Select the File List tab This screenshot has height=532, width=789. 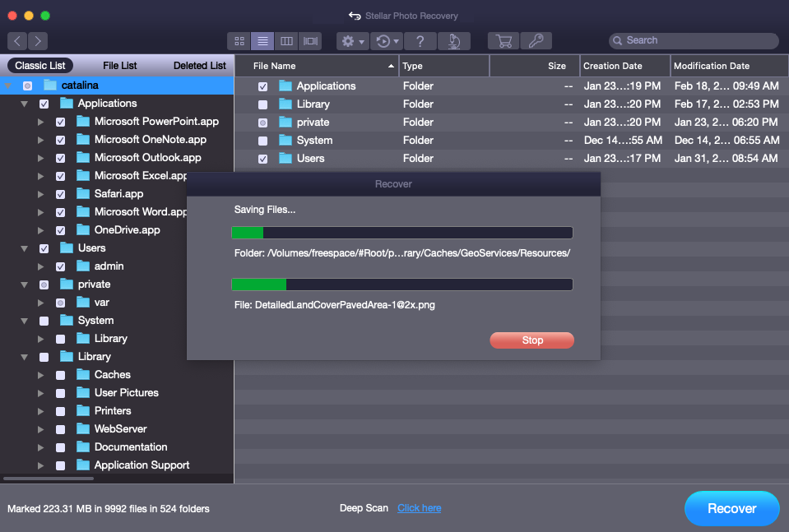(120, 65)
